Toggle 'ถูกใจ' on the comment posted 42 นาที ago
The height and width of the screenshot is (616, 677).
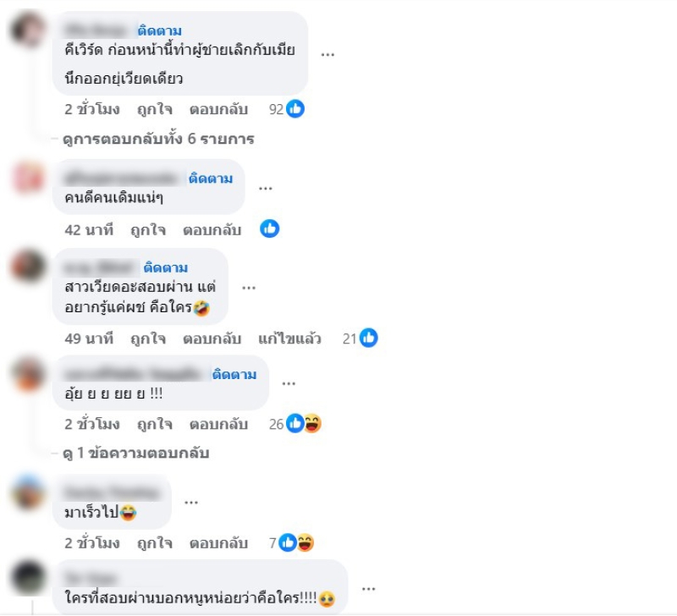(148, 229)
